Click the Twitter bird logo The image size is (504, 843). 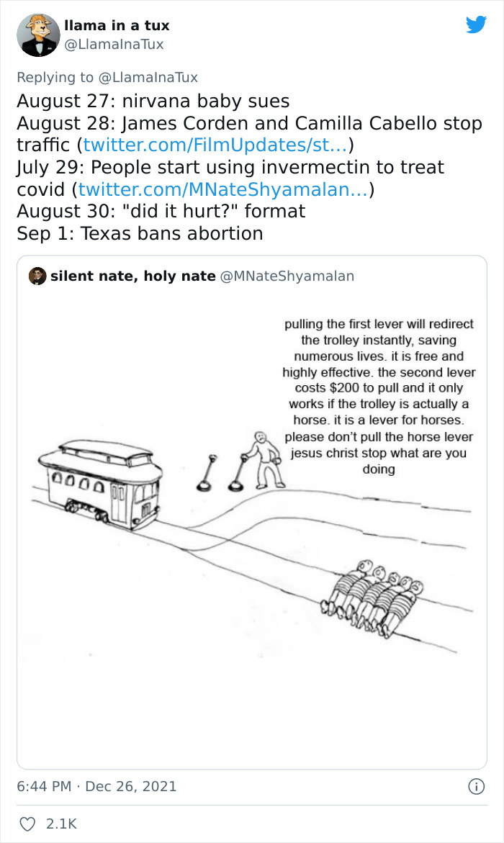click(476, 25)
